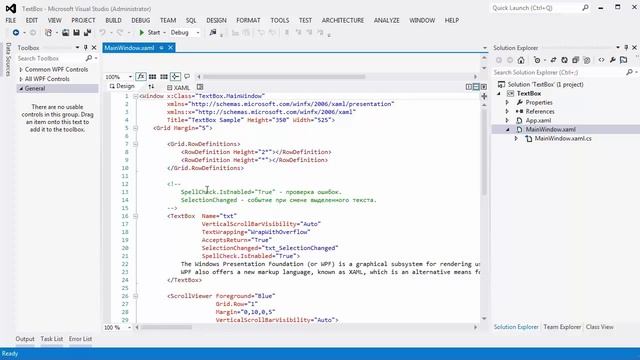Image resolution: width=640 pixels, height=360 pixels.
Task: Open the DEBUG menu
Action: coord(140,20)
